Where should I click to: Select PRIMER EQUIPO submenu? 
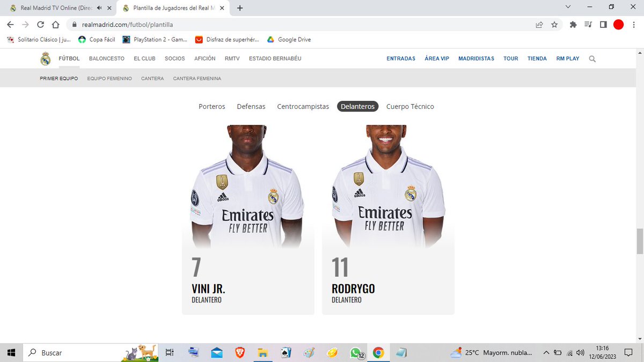coord(59,78)
